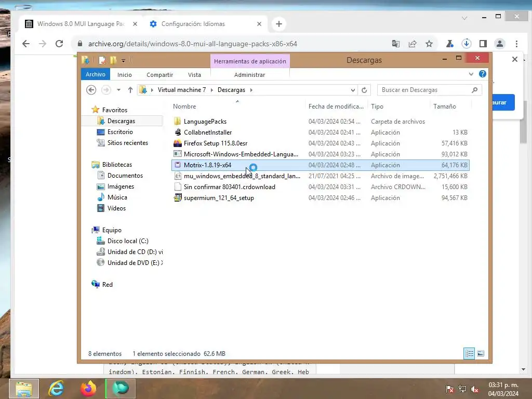
Task: Open recent locations dropdown arrow
Action: coord(118,90)
